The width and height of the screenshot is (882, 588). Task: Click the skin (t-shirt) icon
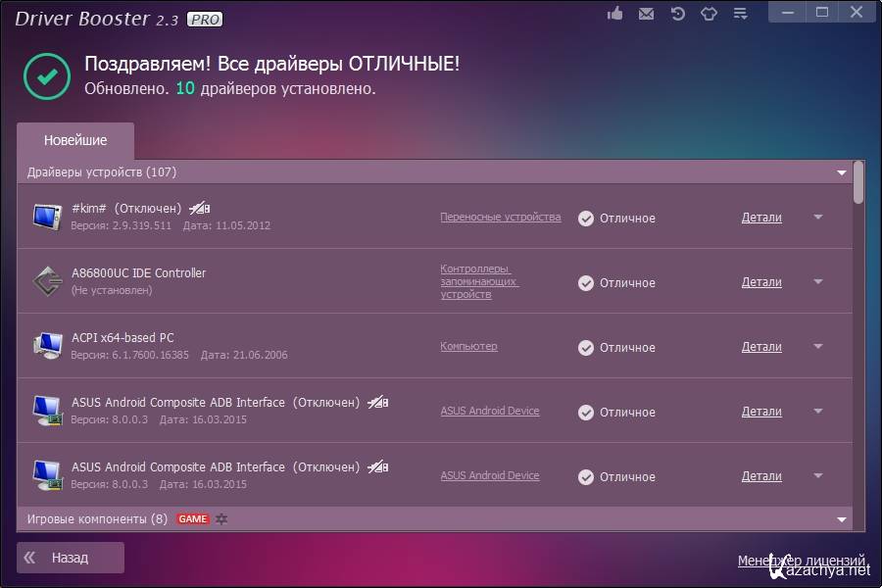pyautogui.click(x=708, y=14)
